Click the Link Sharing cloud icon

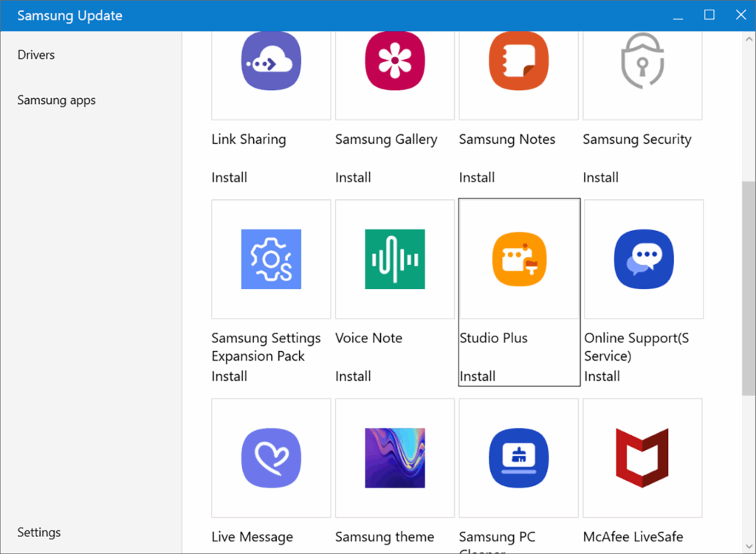271,61
